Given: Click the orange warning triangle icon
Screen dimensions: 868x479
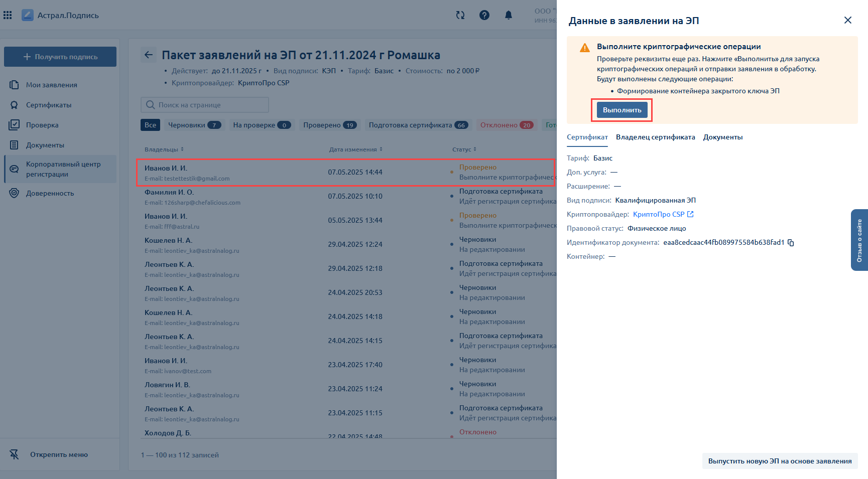Looking at the screenshot, I should coord(585,48).
